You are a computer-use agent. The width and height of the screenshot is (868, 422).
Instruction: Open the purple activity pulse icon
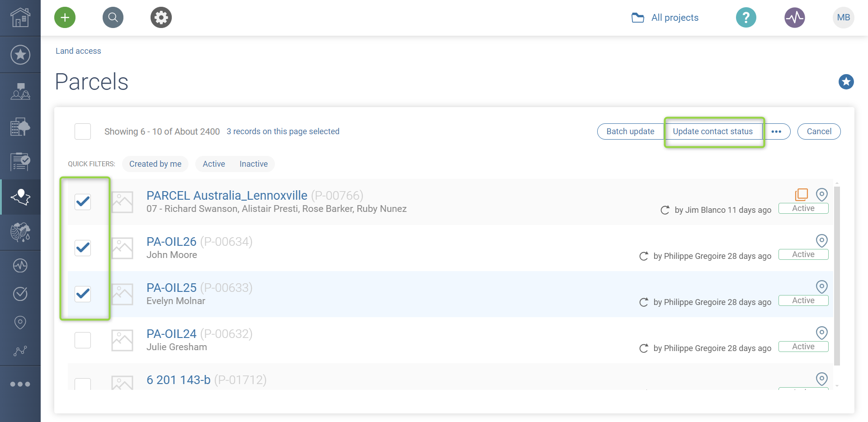[x=794, y=18]
